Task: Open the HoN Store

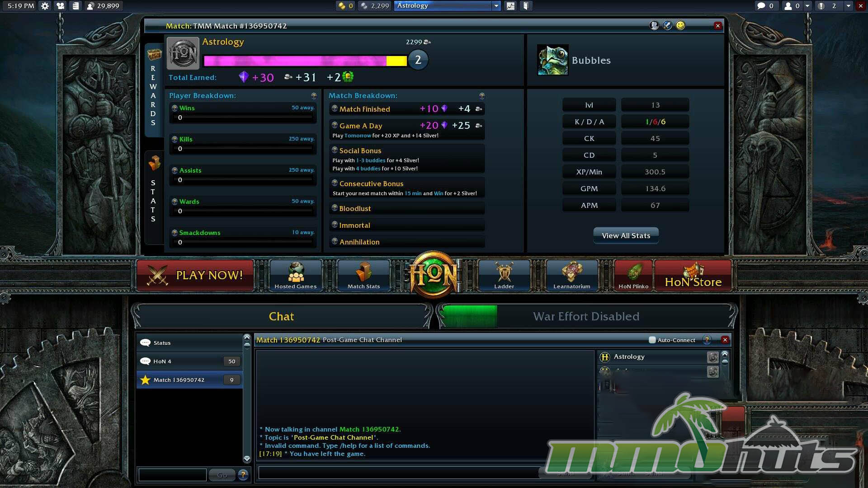Action: tap(693, 276)
